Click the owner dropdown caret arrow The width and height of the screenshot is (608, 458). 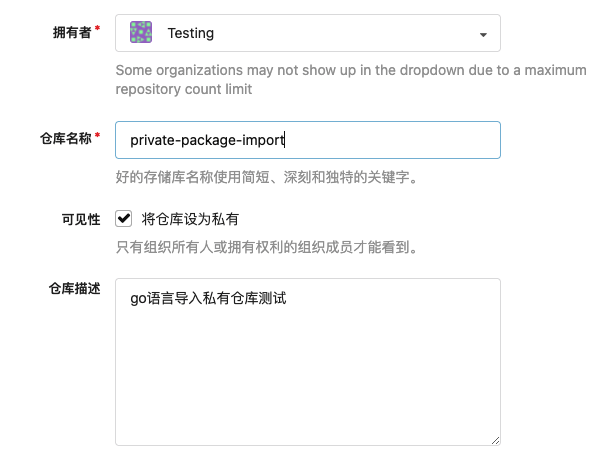pyautogui.click(x=484, y=35)
